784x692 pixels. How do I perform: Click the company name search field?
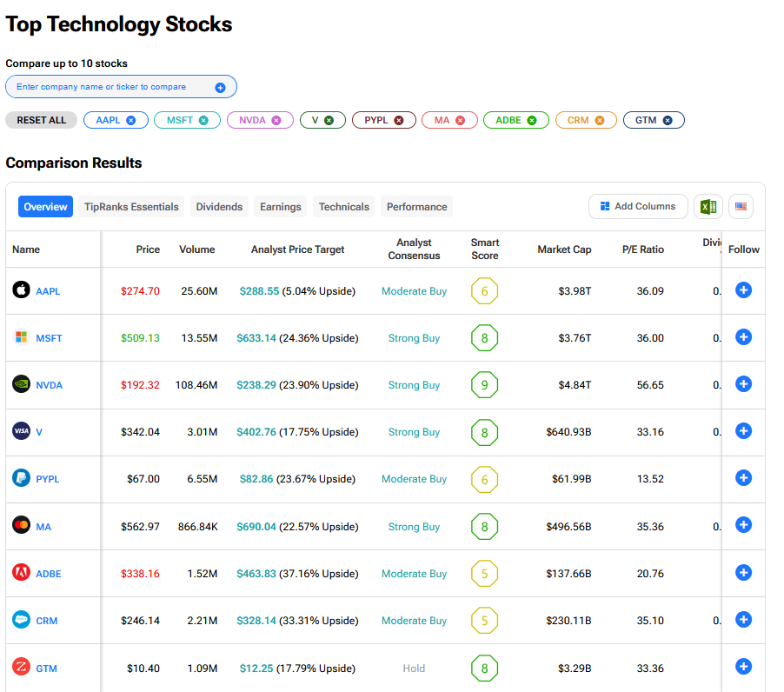pos(113,87)
